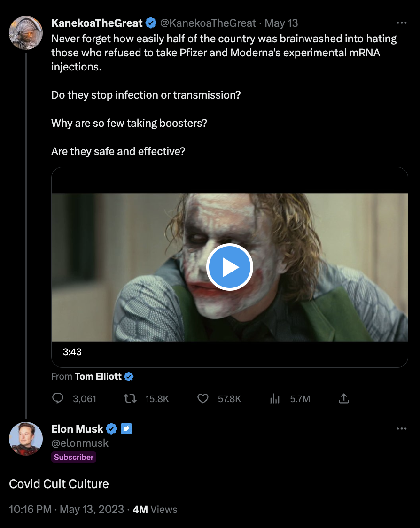Click the blue verified badge next to KanekoaTheGreat

coord(150,22)
